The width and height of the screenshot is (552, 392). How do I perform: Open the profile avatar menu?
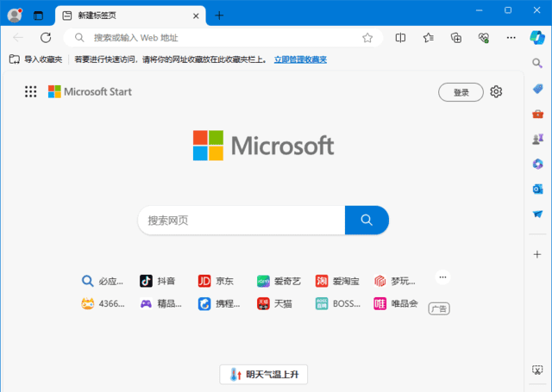click(15, 16)
